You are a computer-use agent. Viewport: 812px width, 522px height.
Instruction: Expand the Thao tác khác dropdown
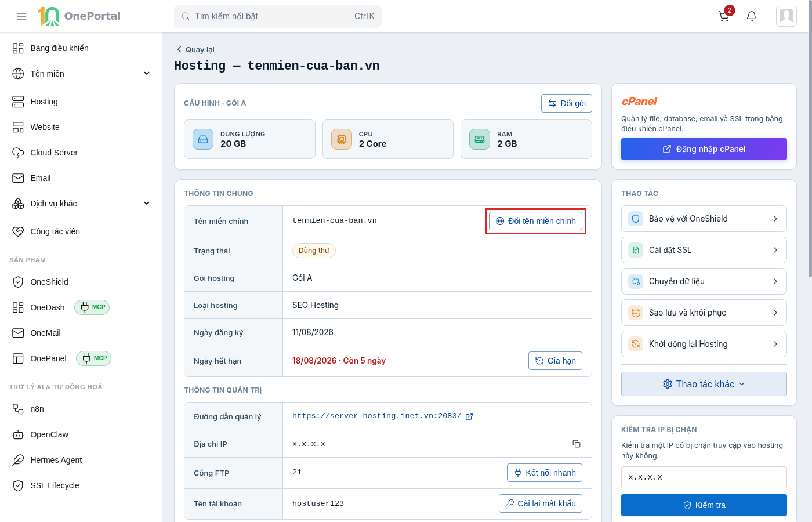(704, 384)
